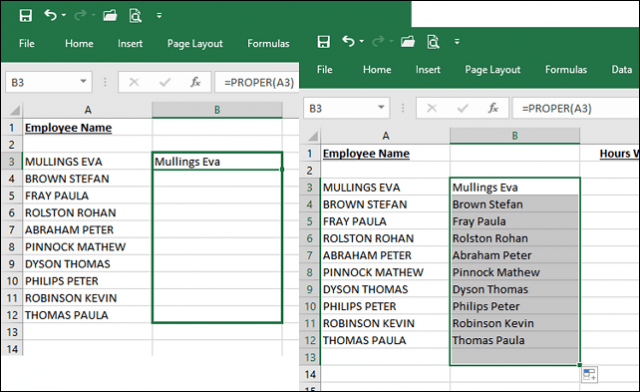Customize Quick Access Toolbar in left window

(159, 16)
